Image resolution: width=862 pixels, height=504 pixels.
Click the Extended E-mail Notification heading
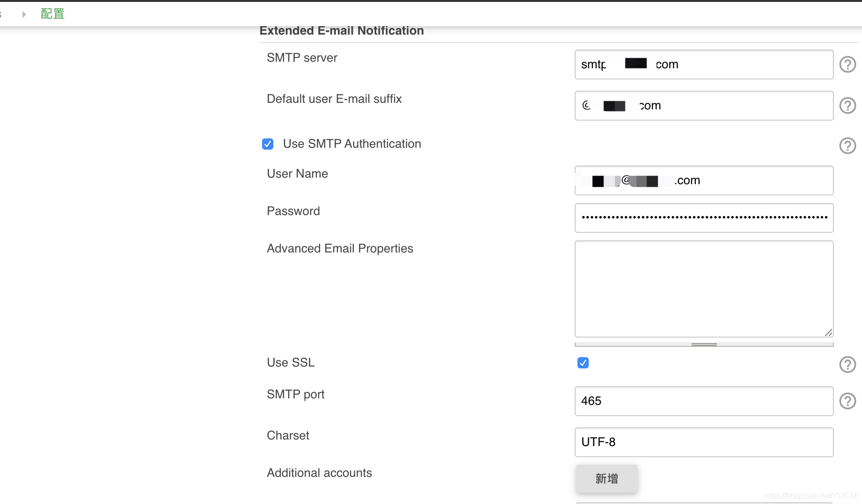(342, 31)
